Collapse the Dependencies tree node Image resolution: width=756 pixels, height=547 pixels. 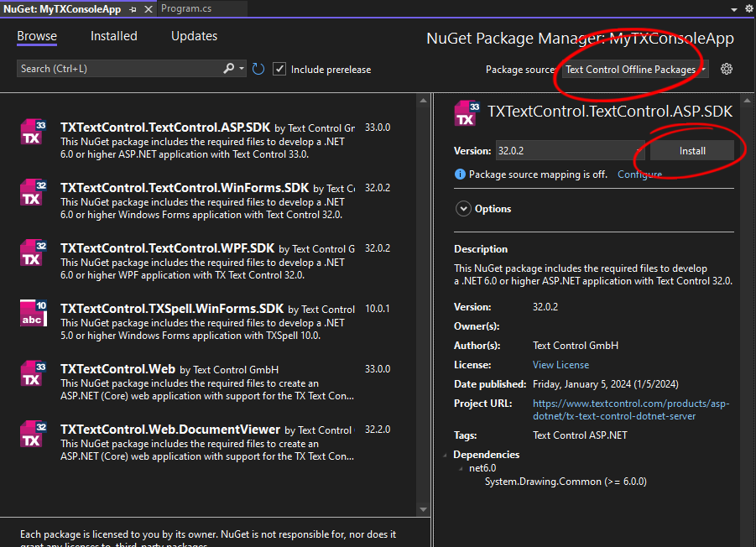point(445,455)
